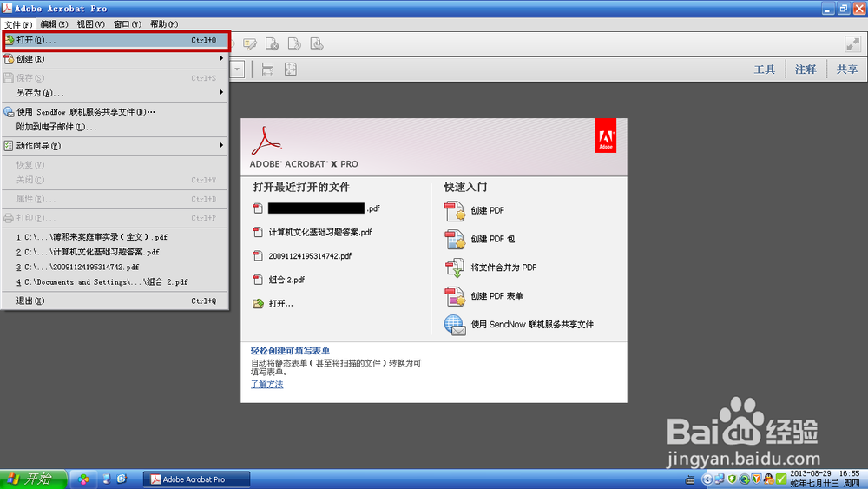Click the fit width scrolling icon
Viewport: 868px width, 489px height.
point(268,69)
